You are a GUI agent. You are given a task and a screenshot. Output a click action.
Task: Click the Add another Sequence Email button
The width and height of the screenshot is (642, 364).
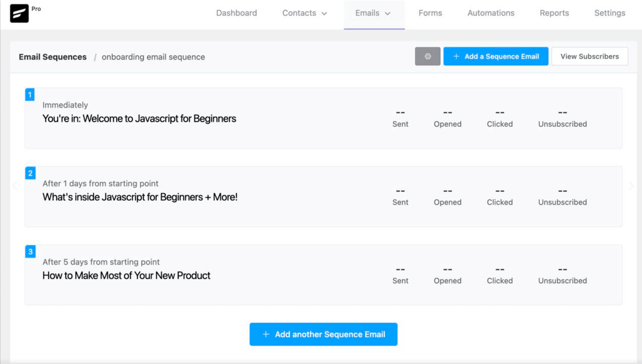[323, 334]
